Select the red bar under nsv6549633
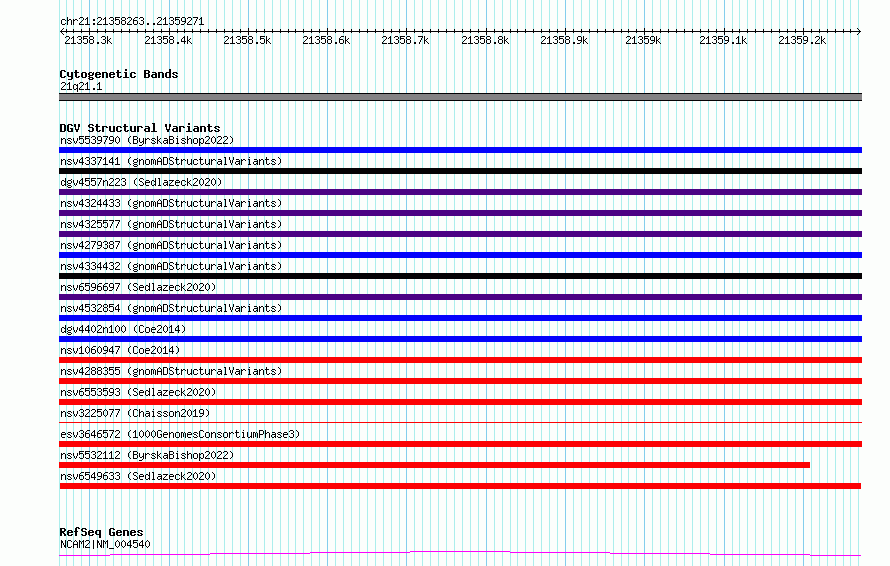 click(460, 486)
